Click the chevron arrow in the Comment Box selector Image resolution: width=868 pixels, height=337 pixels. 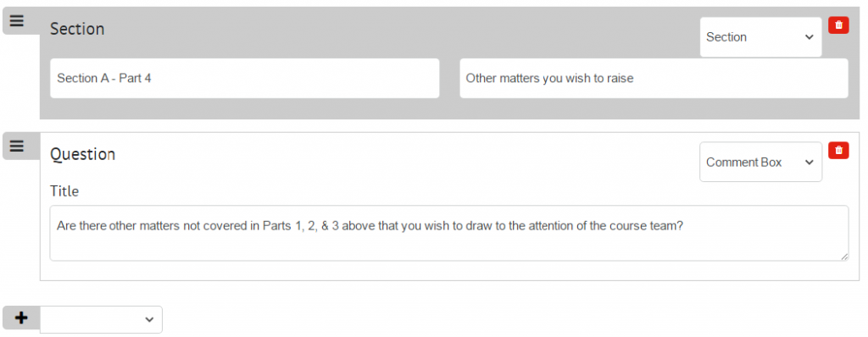point(809,163)
